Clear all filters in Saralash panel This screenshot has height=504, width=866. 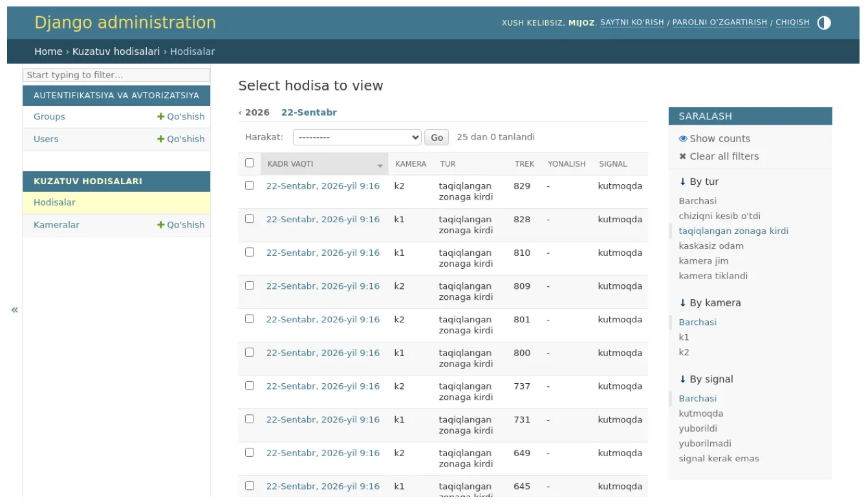[x=719, y=156]
